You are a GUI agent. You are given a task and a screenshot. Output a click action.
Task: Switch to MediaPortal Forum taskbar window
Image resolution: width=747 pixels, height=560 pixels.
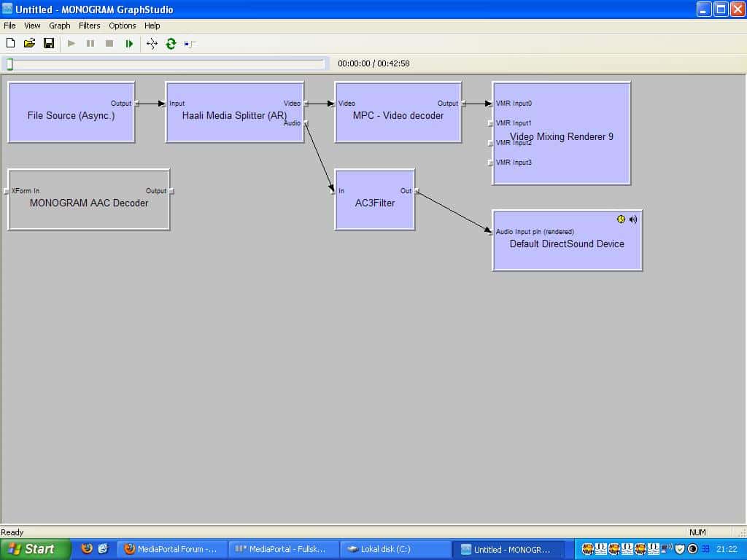(x=171, y=549)
